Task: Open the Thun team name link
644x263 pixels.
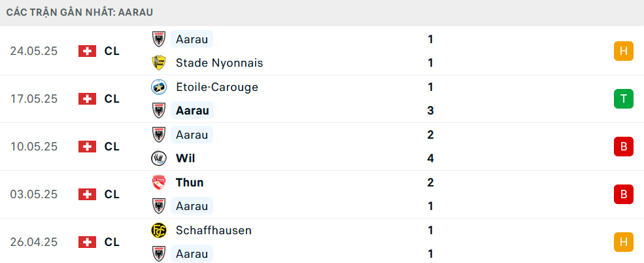Action: pyautogui.click(x=190, y=183)
